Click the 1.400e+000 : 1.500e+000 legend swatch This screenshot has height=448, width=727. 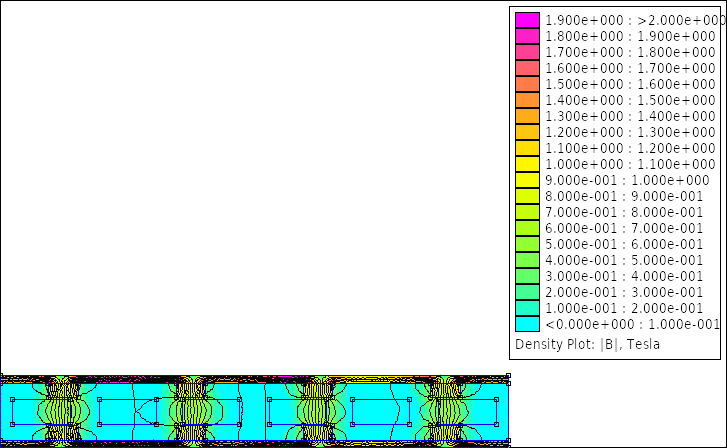[527, 100]
